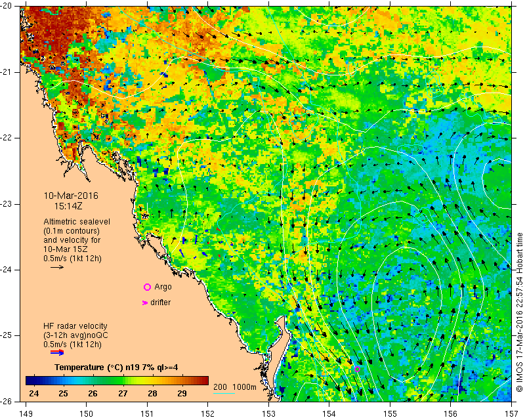Click the '27' color bar tick label

point(123,393)
